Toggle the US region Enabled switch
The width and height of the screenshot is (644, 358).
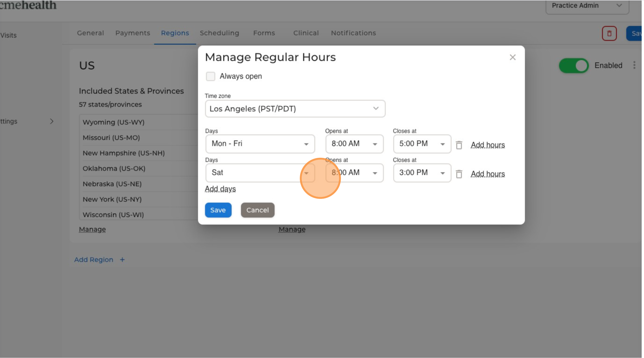574,65
